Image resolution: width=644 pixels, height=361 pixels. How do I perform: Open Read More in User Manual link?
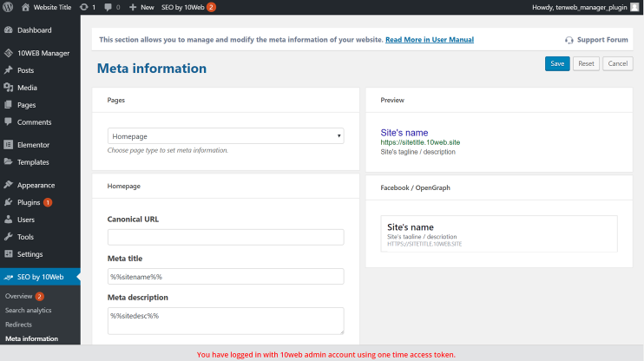pyautogui.click(x=430, y=40)
